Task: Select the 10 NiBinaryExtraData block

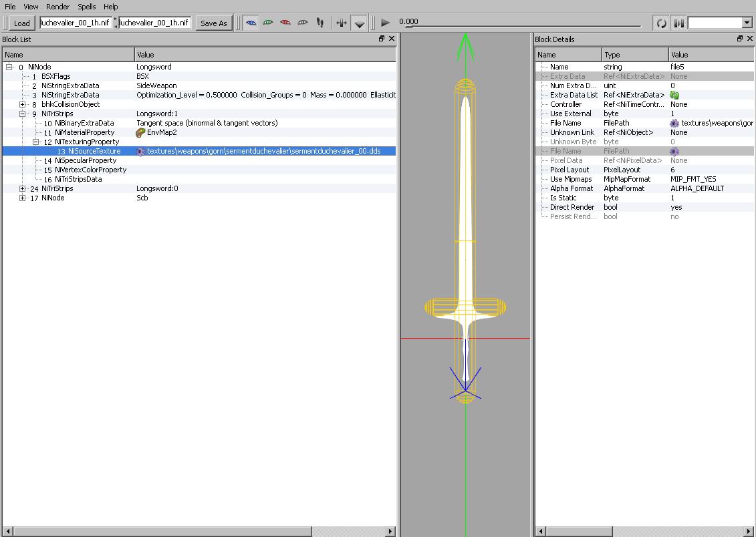Action: click(x=199, y=124)
